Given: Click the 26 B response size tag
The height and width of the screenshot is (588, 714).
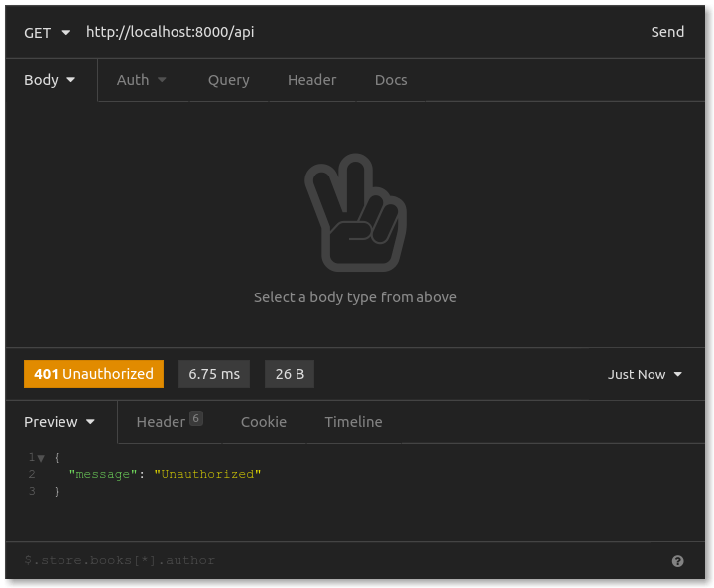Looking at the screenshot, I should [x=290, y=374].
